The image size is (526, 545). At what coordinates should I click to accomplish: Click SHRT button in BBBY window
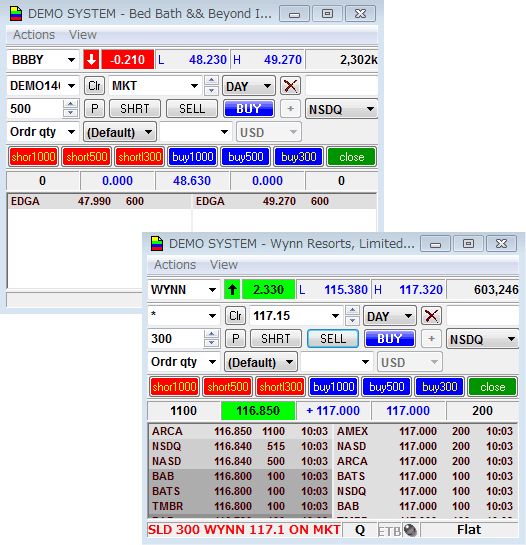point(135,109)
